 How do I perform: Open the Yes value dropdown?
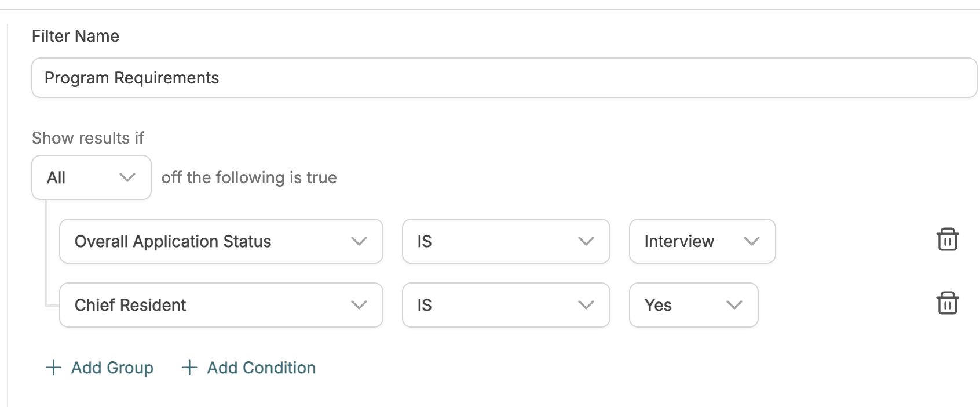pos(694,305)
